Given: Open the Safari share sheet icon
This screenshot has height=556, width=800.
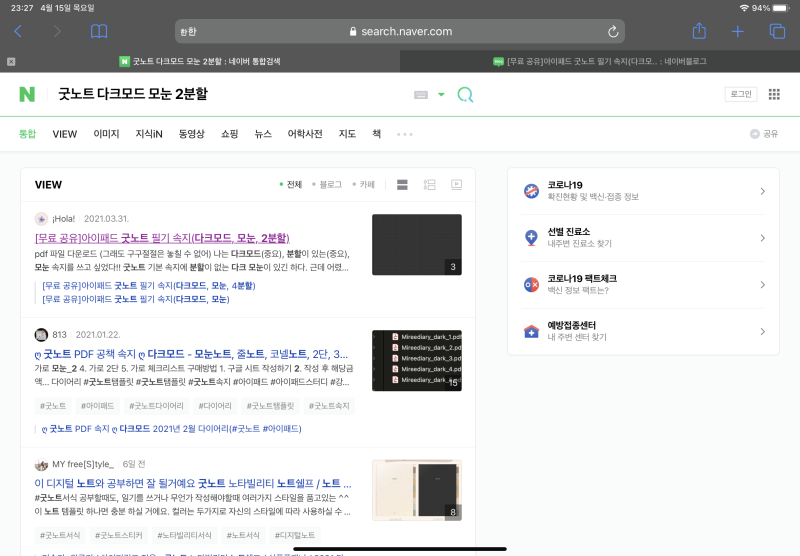Looking at the screenshot, I should pos(699,31).
